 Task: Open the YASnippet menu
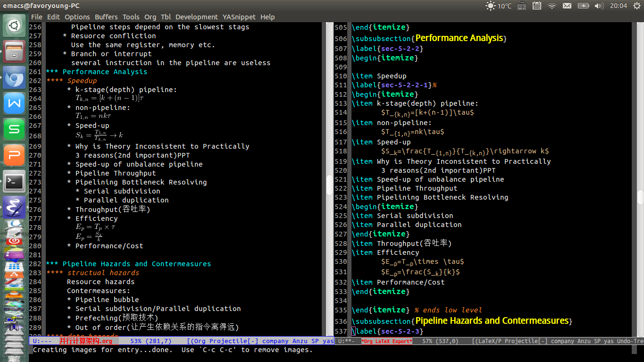tap(239, 17)
